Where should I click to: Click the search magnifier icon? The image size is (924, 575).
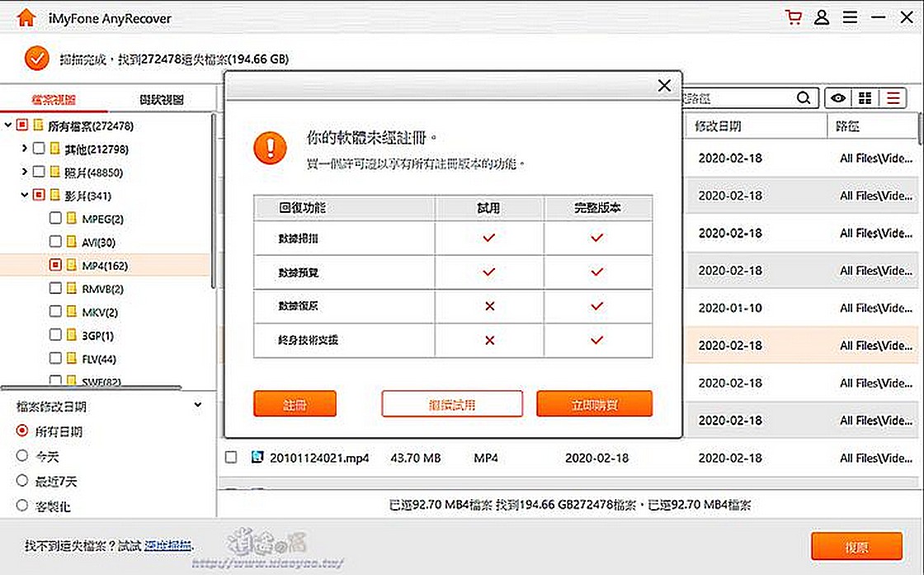[x=804, y=98]
